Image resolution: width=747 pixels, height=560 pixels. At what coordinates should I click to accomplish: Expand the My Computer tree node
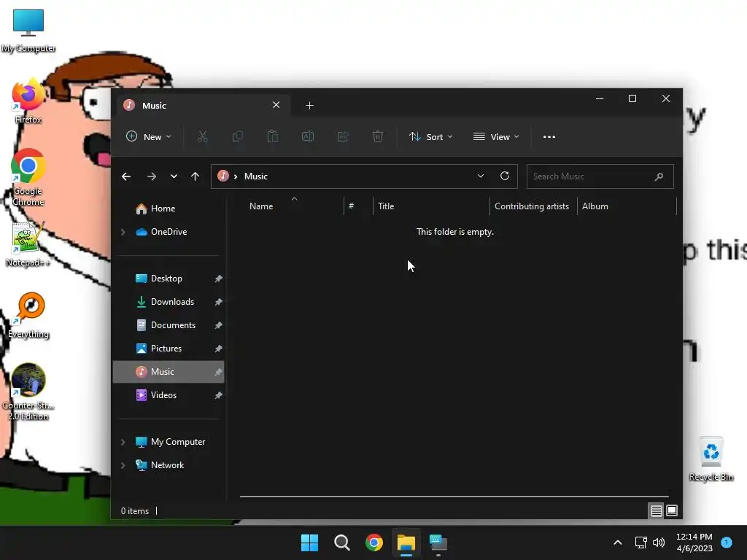[x=123, y=442]
